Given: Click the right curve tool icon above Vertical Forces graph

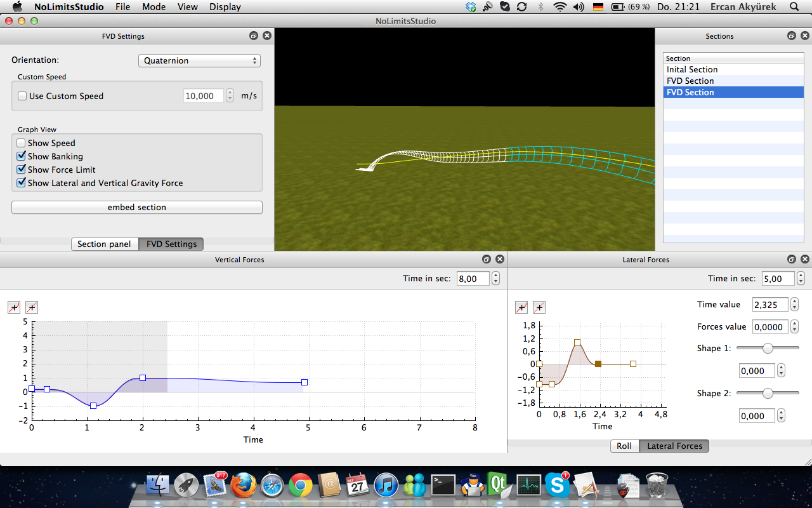Looking at the screenshot, I should coord(32,308).
